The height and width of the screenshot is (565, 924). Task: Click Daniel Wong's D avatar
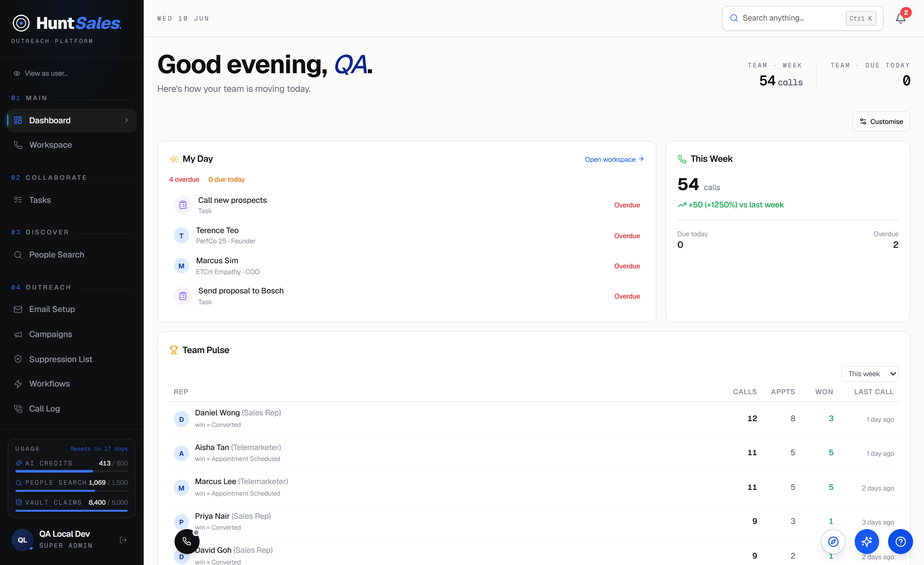(x=182, y=419)
